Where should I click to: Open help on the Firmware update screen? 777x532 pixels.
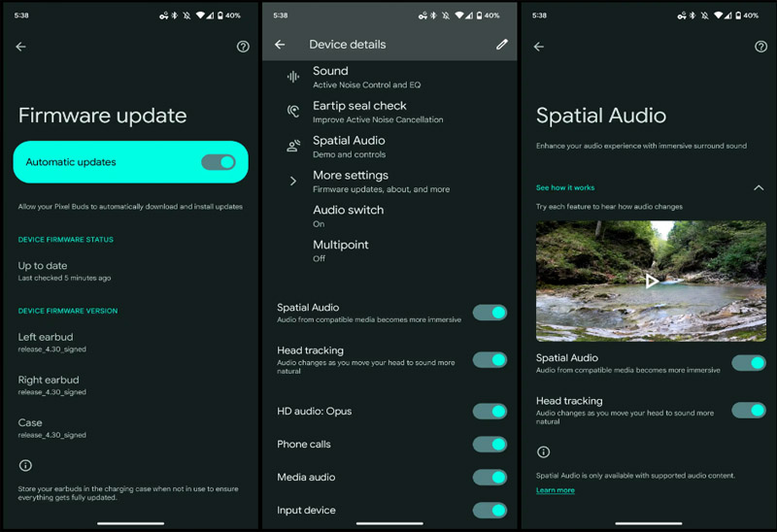[243, 47]
